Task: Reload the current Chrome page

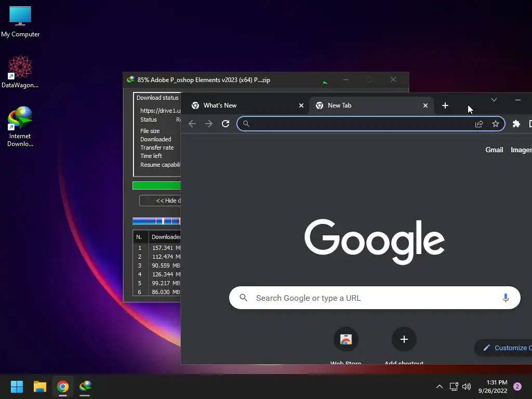Action: pos(225,124)
